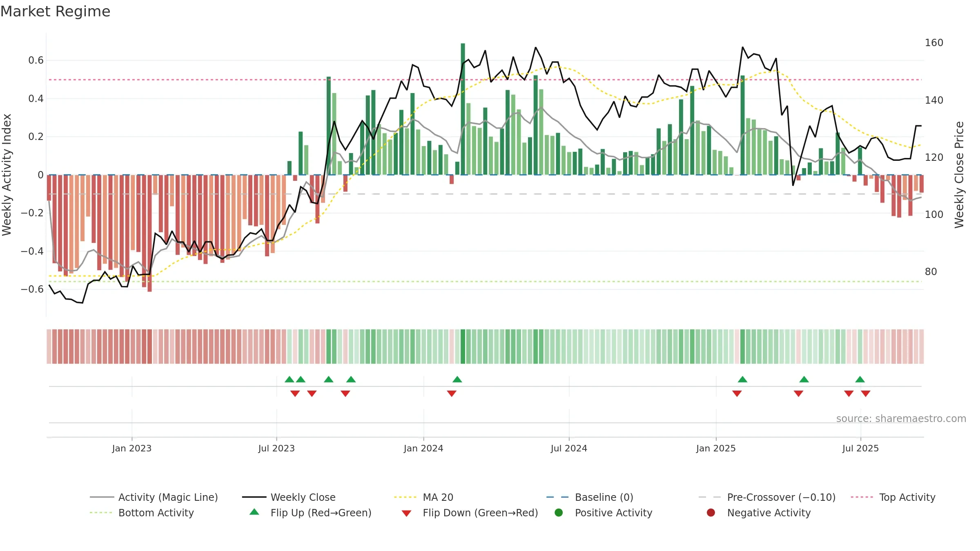Viewport: 980px width, 551px height.
Task: Click the −0.4 tick on the activity axis
Action: tap(32, 251)
